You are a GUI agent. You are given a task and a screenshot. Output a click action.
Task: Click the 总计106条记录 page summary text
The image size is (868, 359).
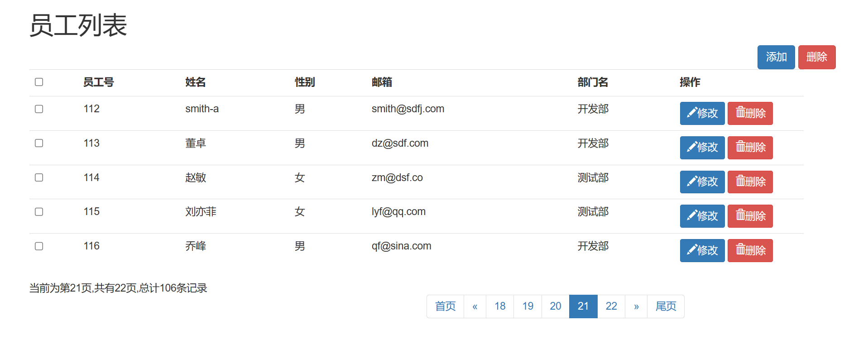tap(173, 288)
